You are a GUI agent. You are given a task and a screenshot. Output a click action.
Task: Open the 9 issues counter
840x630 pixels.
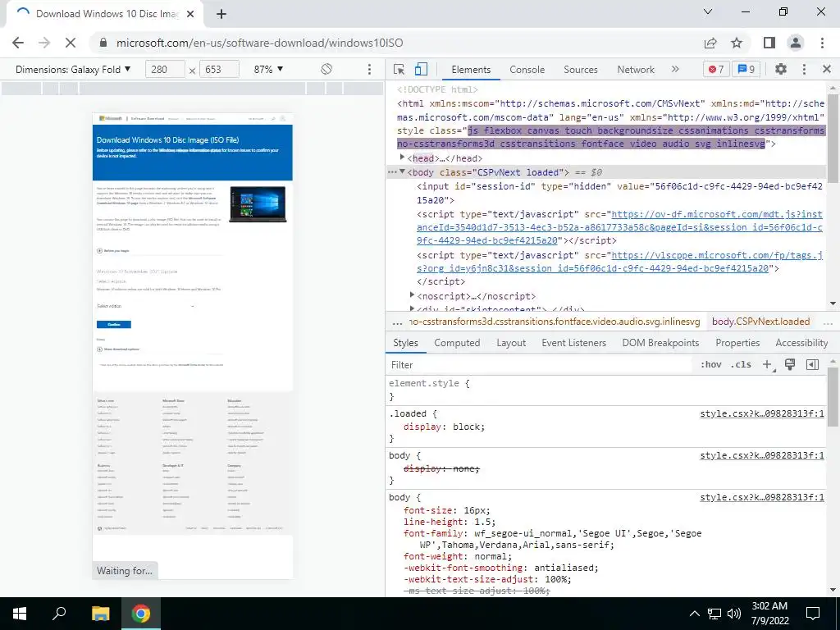pos(746,69)
